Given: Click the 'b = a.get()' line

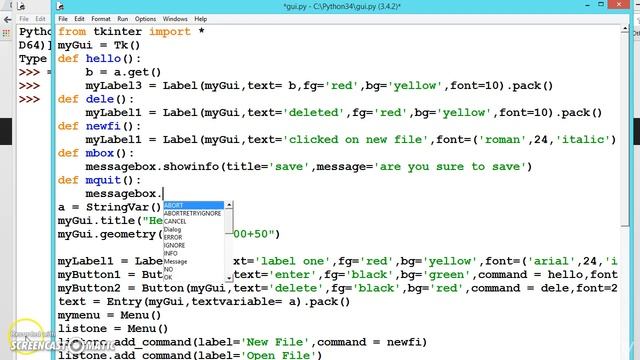Looking at the screenshot, I should tap(123, 72).
